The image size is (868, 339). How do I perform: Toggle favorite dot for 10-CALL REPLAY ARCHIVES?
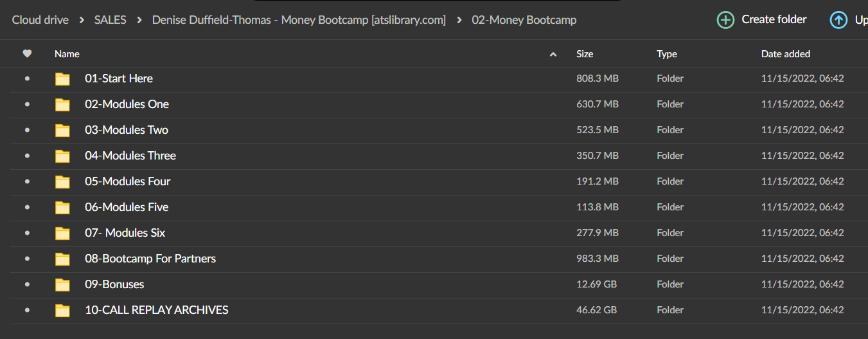coord(27,310)
